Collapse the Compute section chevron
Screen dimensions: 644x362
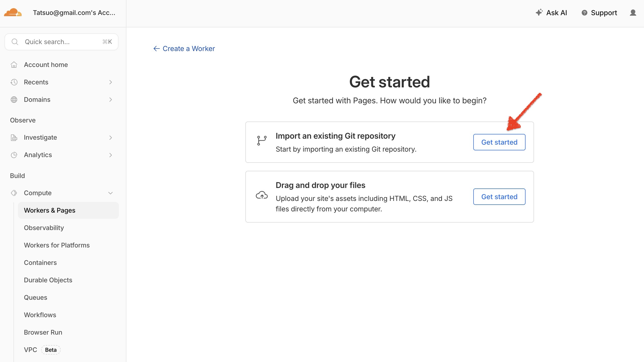tap(110, 193)
